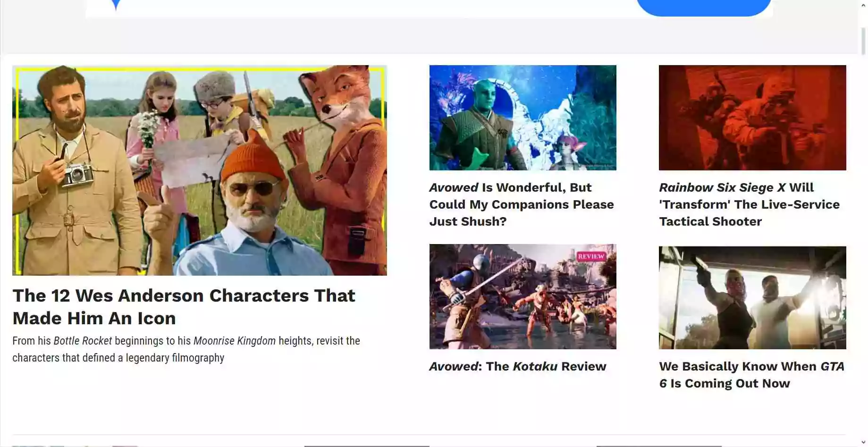
Task: Read 'We Basically Know When GTA 6' article
Action: click(752, 375)
